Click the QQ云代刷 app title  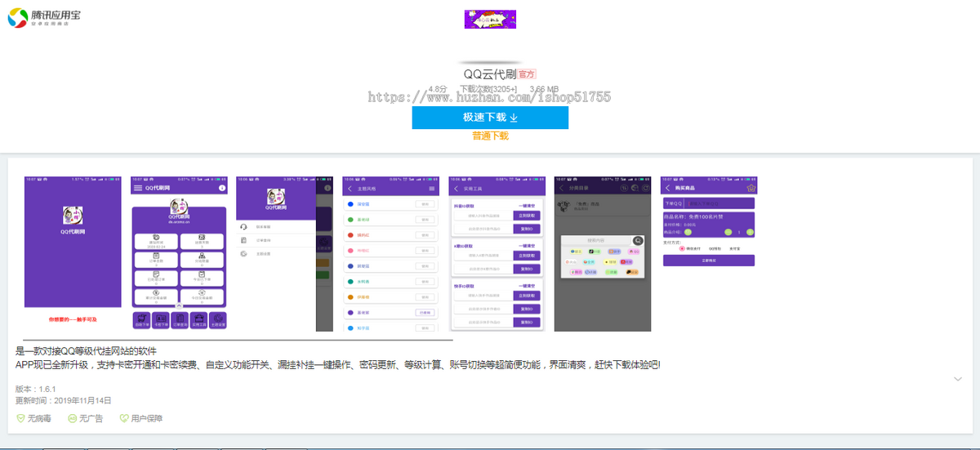(489, 74)
